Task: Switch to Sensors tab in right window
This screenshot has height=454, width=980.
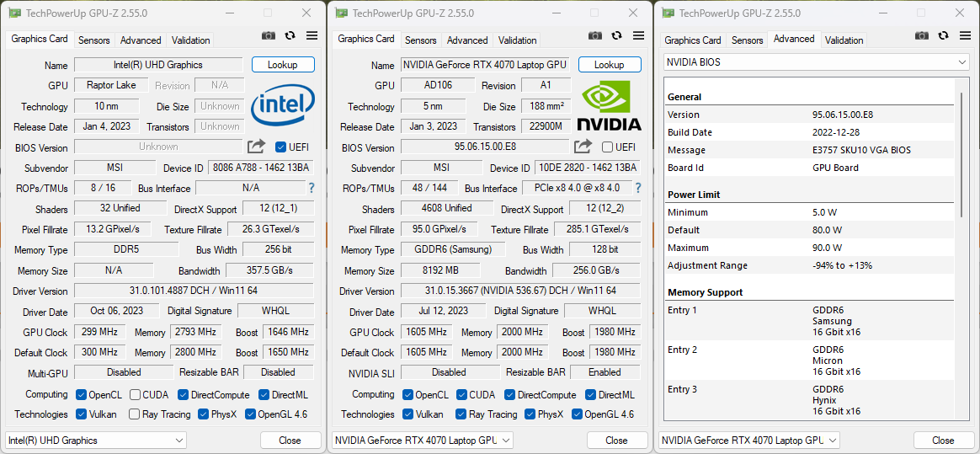Action: pos(748,40)
